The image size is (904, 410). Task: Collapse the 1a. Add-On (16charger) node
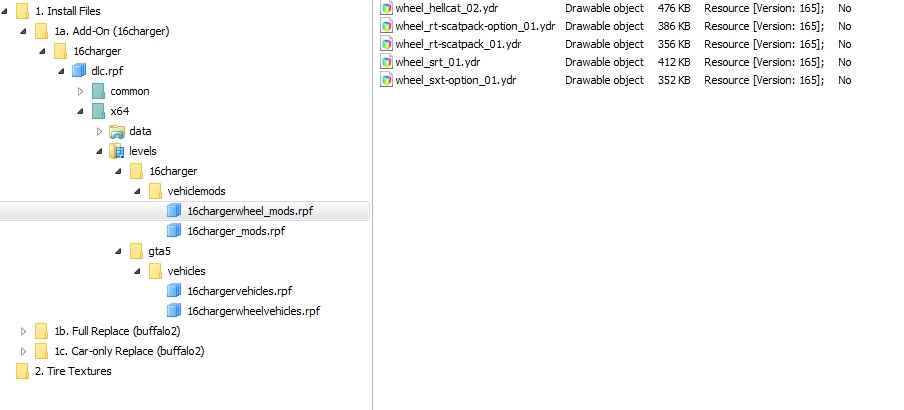point(24,32)
